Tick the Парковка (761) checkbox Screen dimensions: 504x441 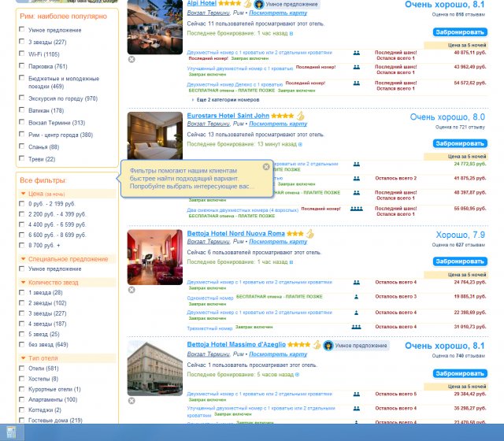click(x=21, y=65)
